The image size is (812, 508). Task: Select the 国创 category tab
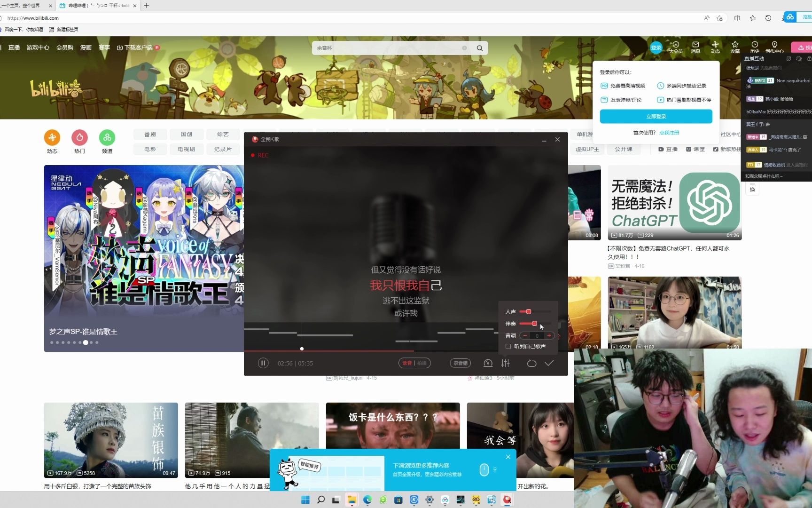pyautogui.click(x=187, y=135)
